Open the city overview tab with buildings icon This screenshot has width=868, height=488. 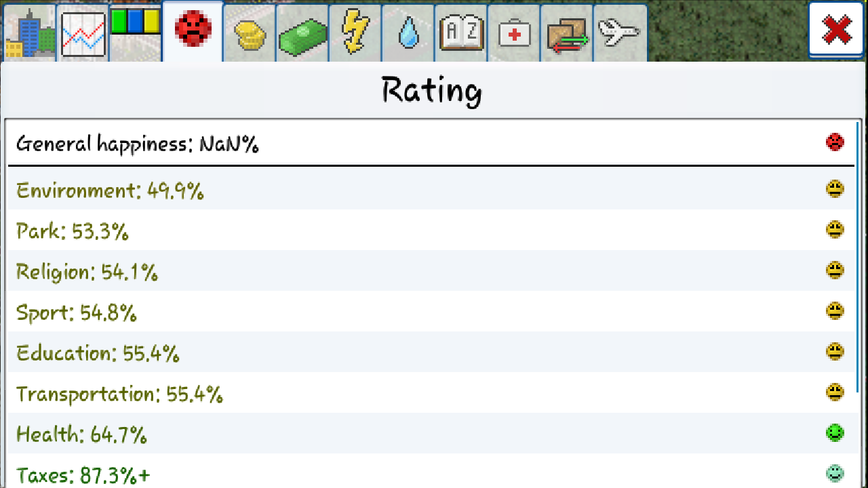point(31,34)
